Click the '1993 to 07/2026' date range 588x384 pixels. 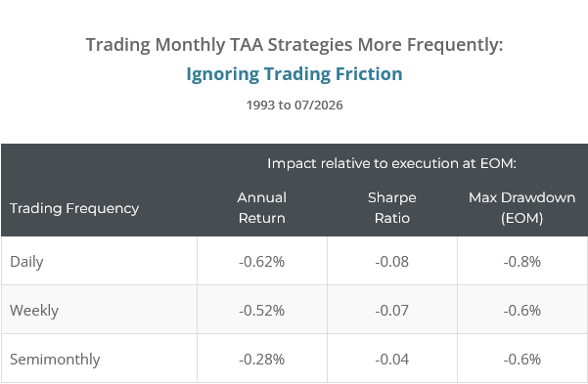pos(294,105)
